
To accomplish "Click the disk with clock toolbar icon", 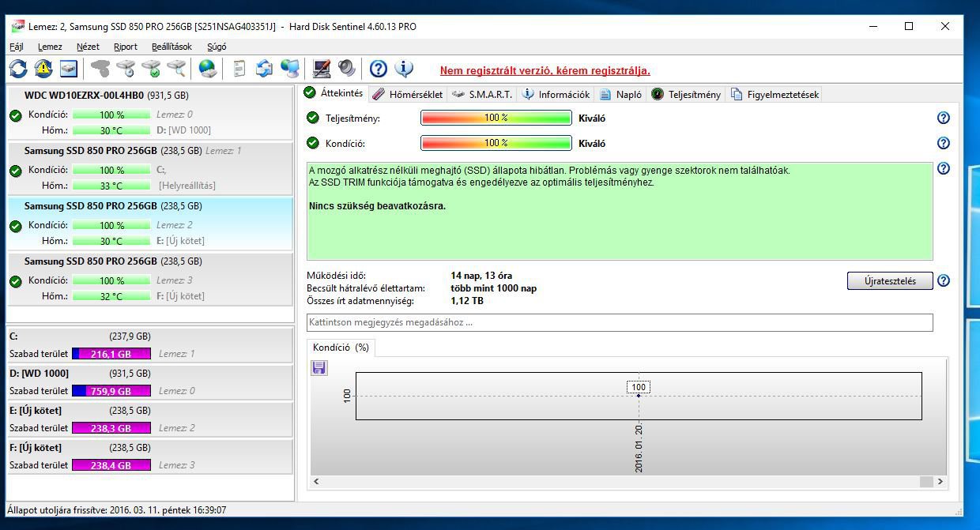I will 125,69.
